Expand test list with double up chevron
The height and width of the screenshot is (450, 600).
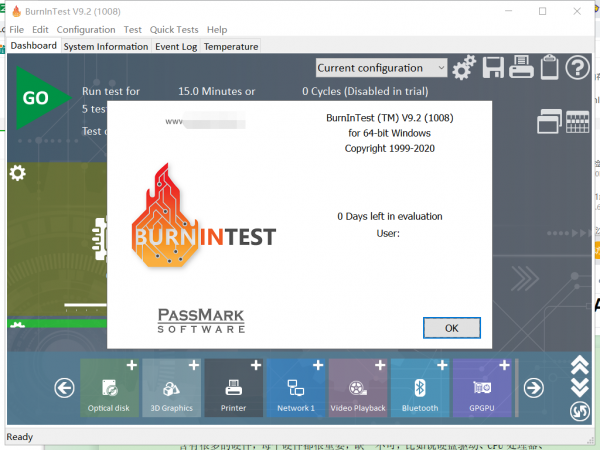[579, 366]
